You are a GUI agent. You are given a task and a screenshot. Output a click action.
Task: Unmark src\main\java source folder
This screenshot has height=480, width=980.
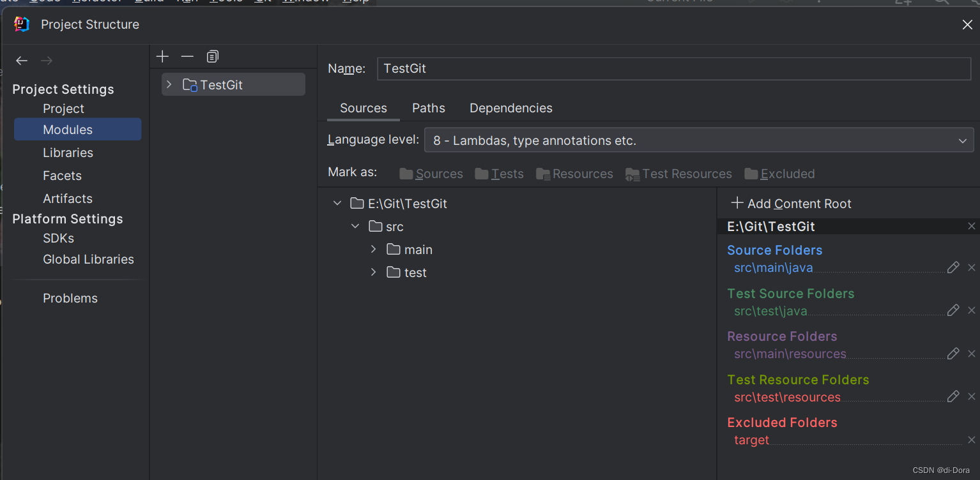pyautogui.click(x=972, y=267)
